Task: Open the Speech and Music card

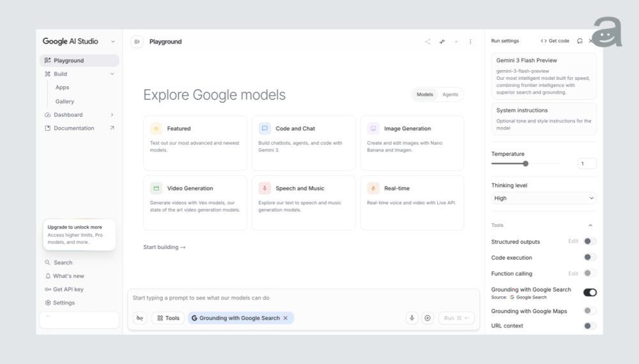Action: [x=303, y=203]
